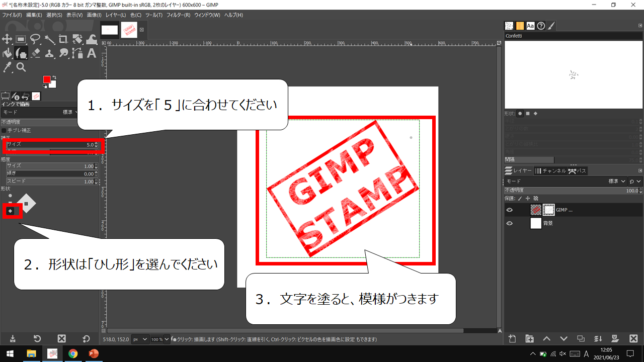Swap foreground and background colors

(x=54, y=78)
